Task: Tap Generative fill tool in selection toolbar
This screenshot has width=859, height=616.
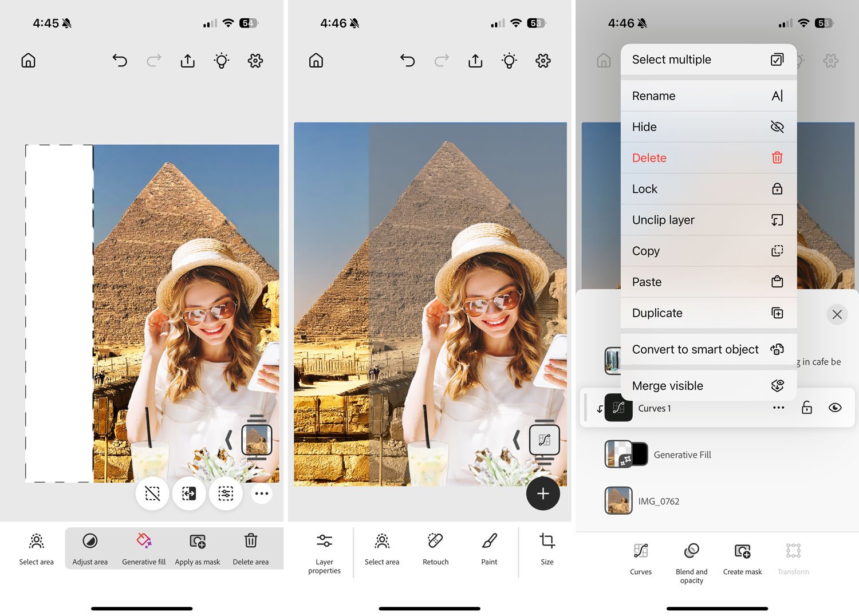Action: [x=144, y=548]
